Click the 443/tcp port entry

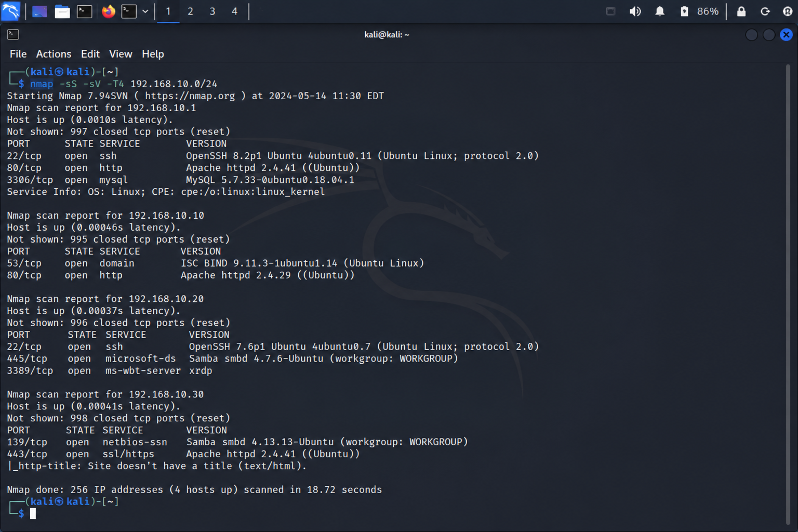[x=27, y=454]
